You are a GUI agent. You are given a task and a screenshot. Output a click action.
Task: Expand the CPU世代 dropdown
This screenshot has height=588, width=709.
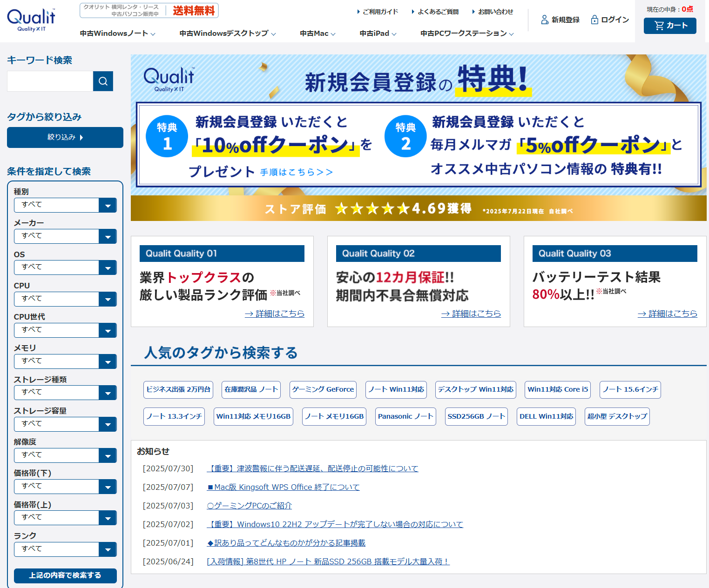click(x=65, y=330)
